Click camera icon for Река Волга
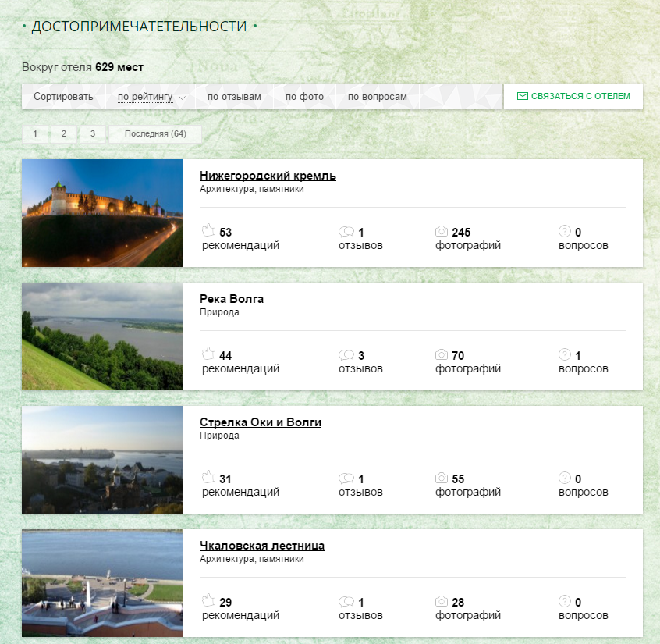 click(x=441, y=354)
